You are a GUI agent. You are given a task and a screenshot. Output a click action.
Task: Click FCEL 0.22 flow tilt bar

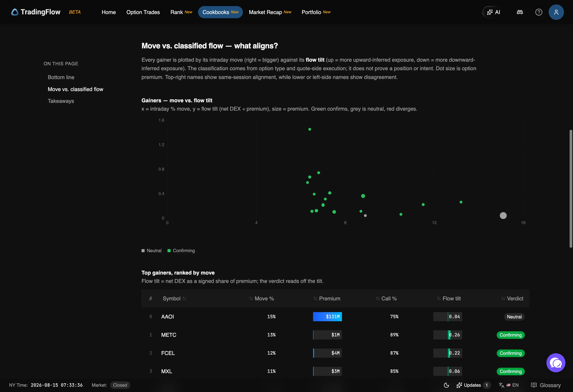(x=448, y=353)
